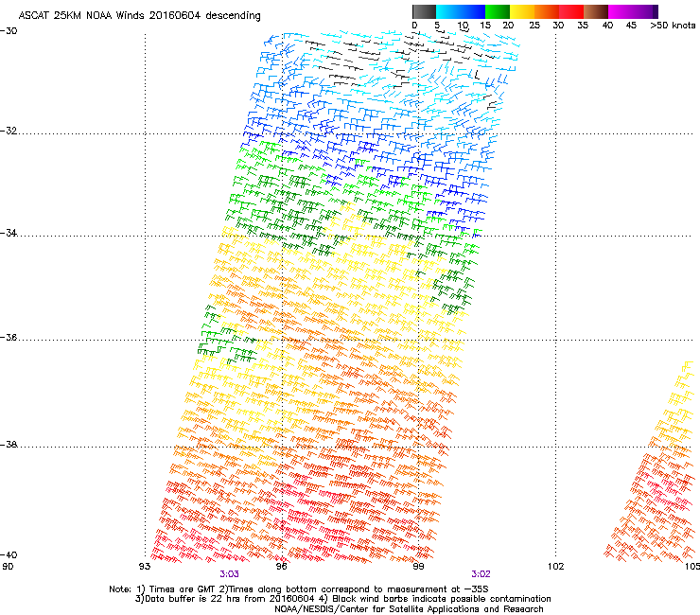Click the '>50 knots' legend label
This screenshot has height=615, width=700.
(673, 26)
